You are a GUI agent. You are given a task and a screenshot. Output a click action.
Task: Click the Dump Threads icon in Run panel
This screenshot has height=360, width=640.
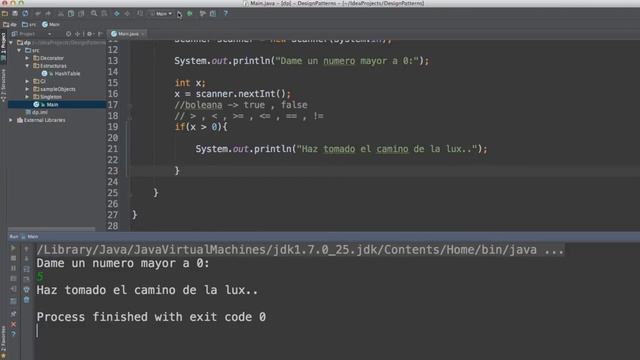[13, 278]
